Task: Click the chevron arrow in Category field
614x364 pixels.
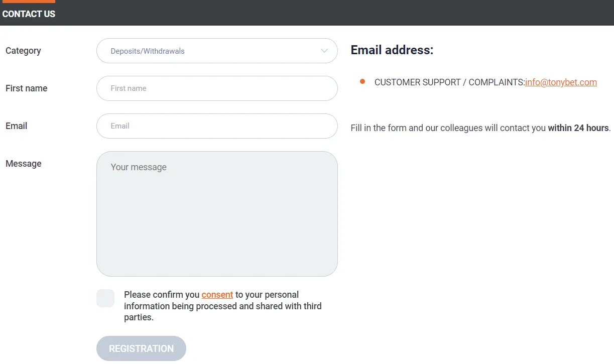Action: [x=324, y=51]
